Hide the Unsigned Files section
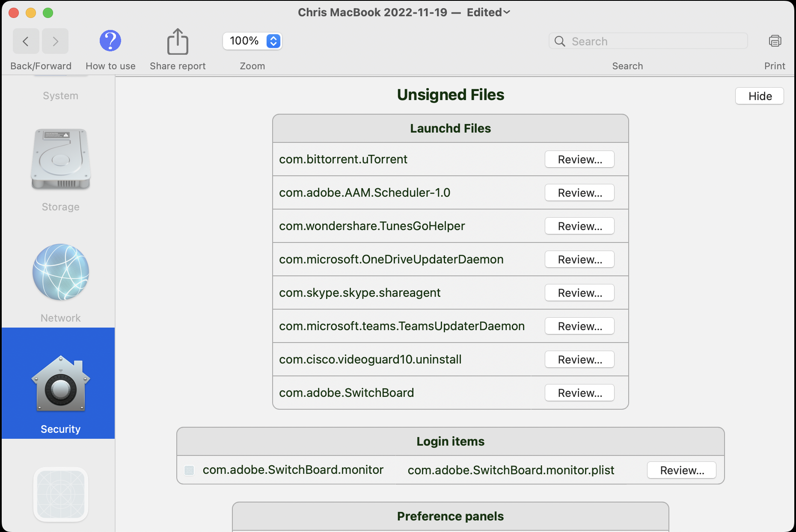 [x=759, y=96]
